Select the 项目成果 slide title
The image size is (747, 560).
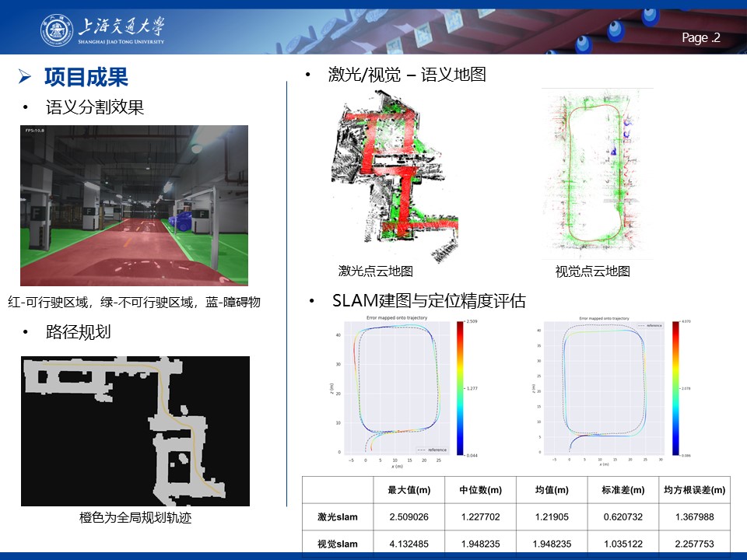tap(86, 77)
